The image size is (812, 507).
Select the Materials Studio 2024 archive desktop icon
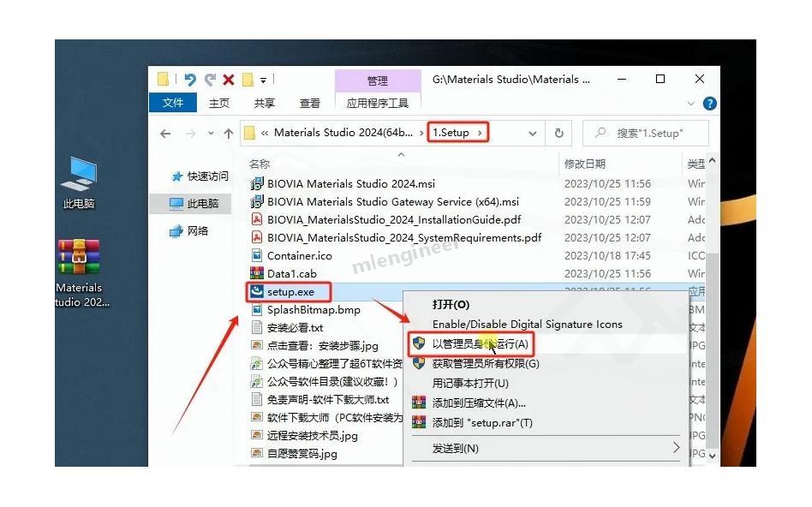tap(79, 272)
